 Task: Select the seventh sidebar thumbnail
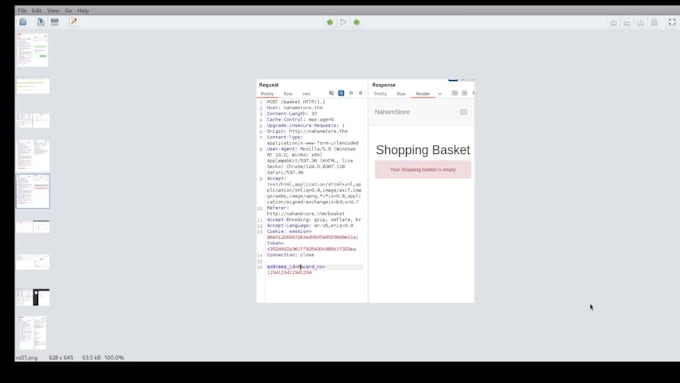[x=33, y=262]
